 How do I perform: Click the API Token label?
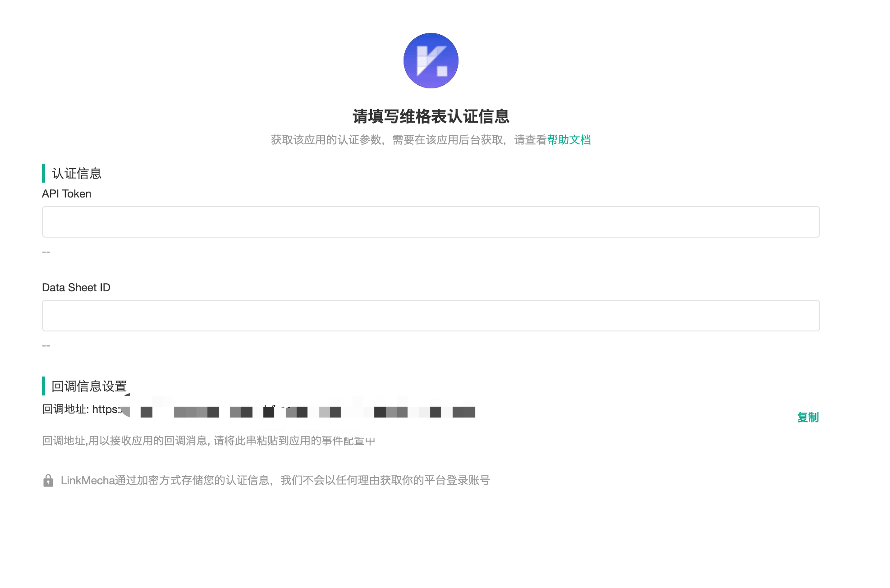tap(67, 194)
